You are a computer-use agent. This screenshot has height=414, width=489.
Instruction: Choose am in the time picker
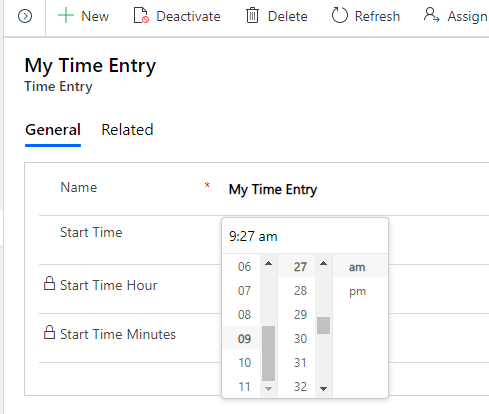pos(360,267)
